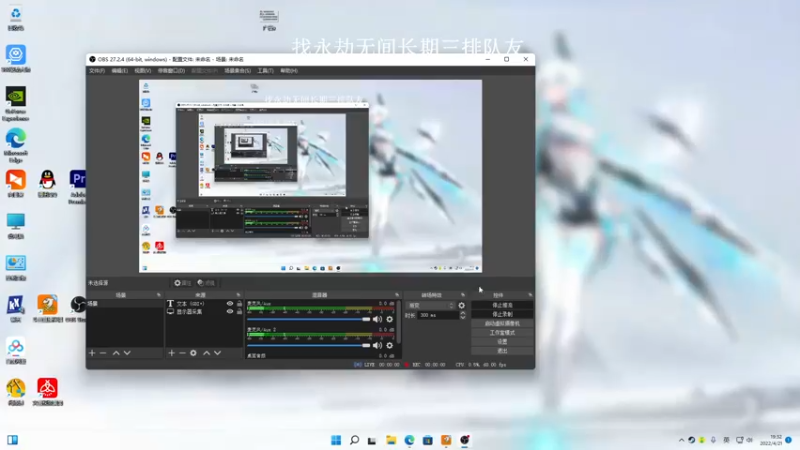Click the audio mixer vertical scrollbar

pos(398,323)
